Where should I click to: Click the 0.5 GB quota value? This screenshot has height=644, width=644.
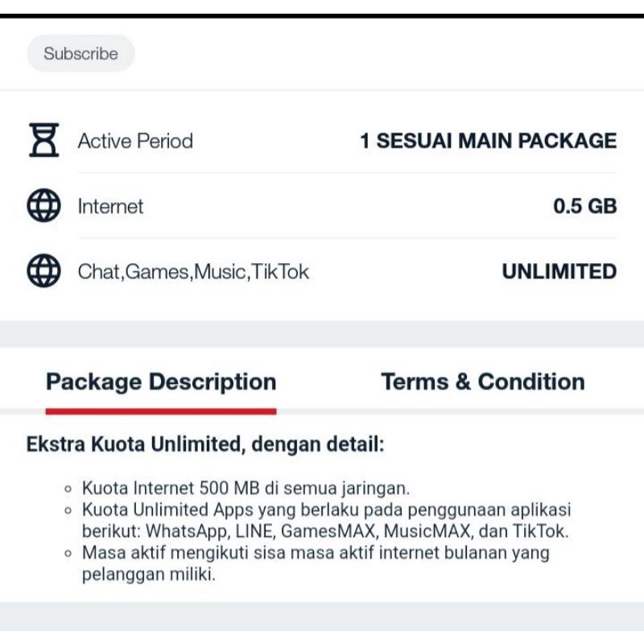click(584, 206)
